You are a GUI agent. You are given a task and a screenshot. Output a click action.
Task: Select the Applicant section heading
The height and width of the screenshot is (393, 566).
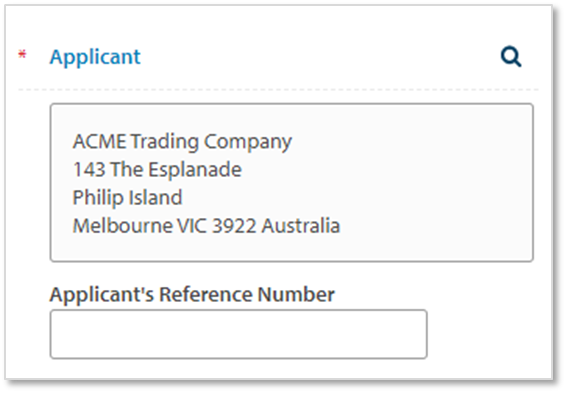click(95, 57)
